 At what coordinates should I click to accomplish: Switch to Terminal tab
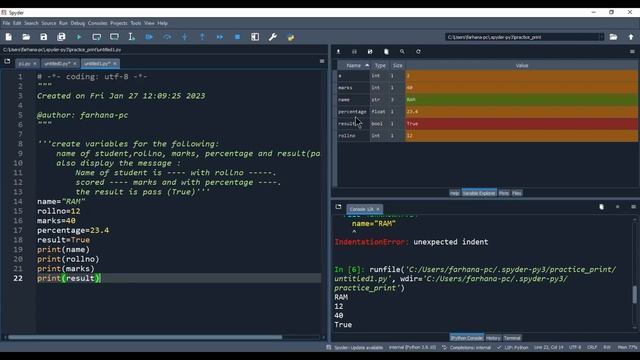512,338
